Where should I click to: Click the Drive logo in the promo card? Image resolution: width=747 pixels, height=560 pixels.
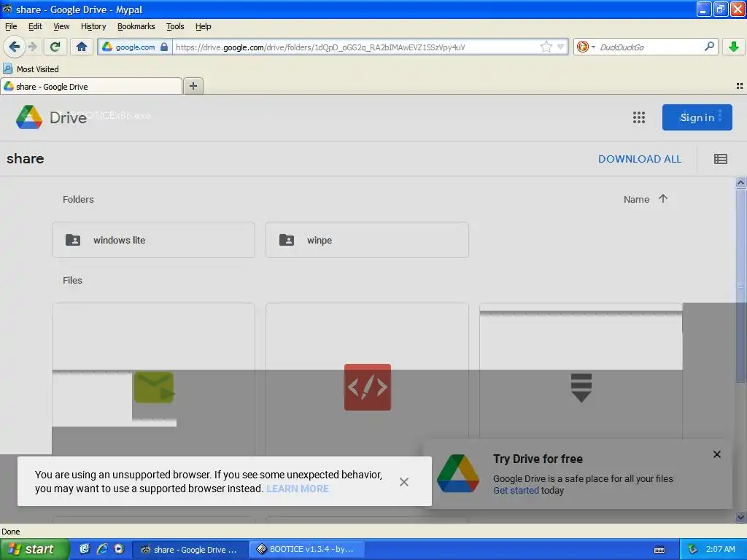[x=458, y=472]
